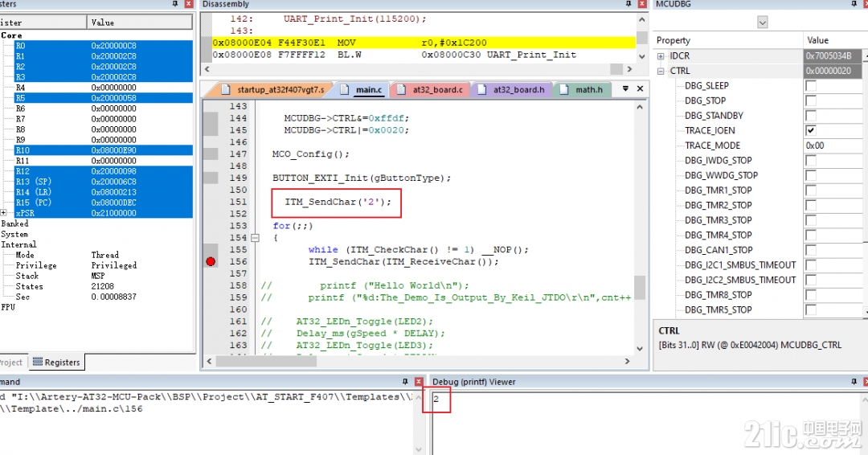Select the R4 register row
The width and height of the screenshot is (868, 455).
[96, 88]
